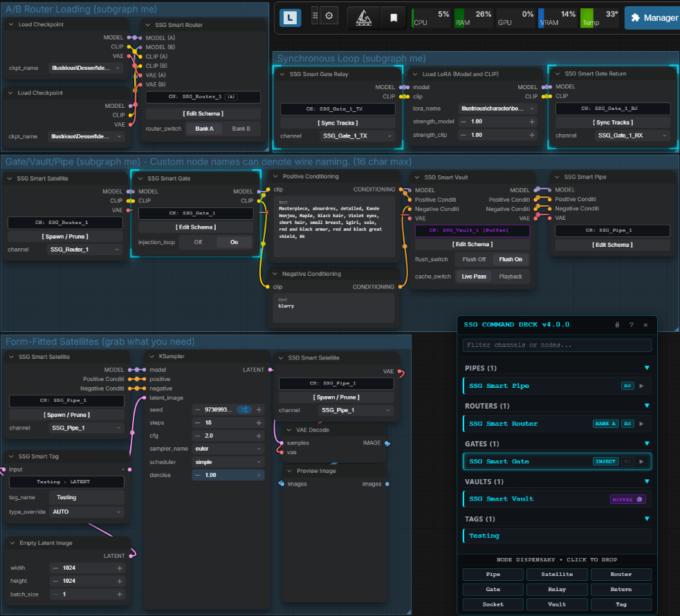Click the blue L icon in top toolbar
Image resolution: width=680 pixels, height=616 pixels.
pos(290,17)
